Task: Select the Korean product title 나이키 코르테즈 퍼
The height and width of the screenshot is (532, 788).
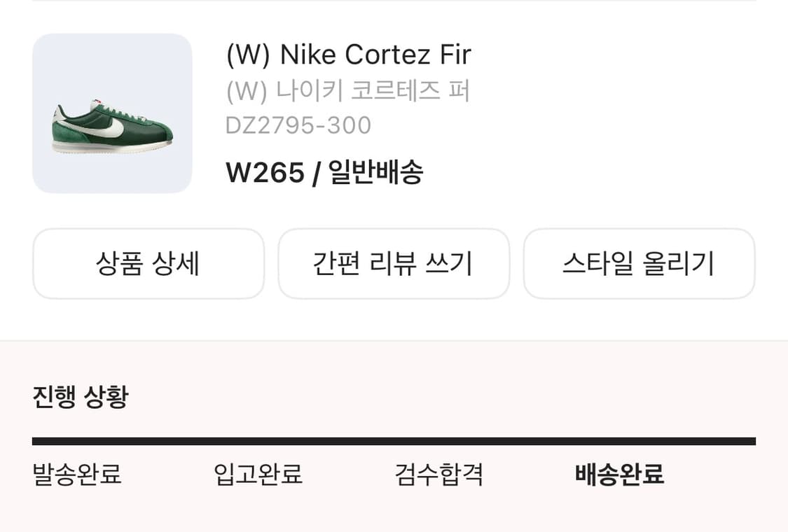Action: pyautogui.click(x=348, y=91)
